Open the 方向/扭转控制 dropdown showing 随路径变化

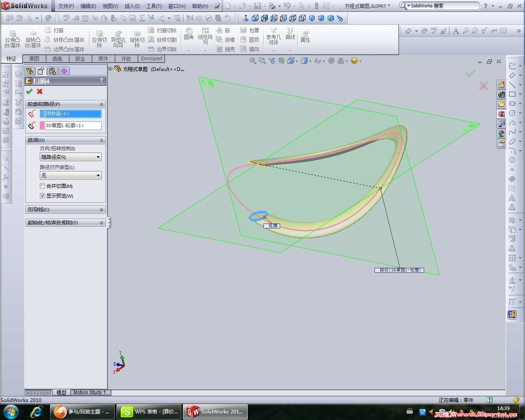point(71,157)
